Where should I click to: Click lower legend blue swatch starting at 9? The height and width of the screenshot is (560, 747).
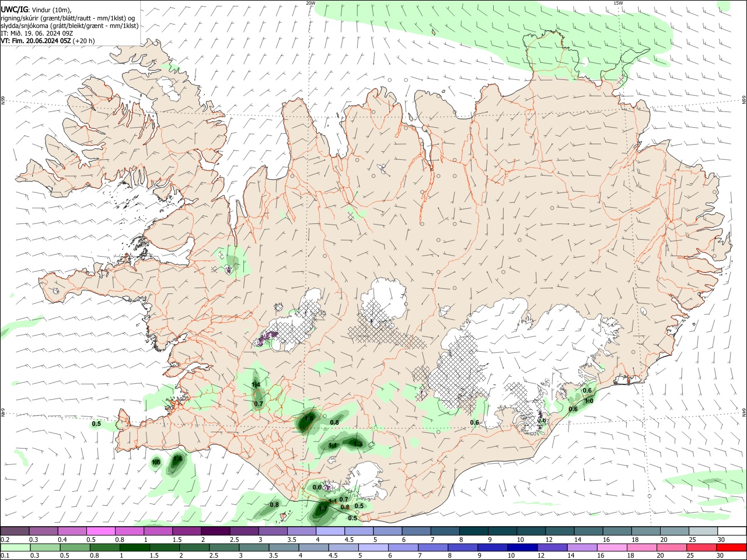491,547
